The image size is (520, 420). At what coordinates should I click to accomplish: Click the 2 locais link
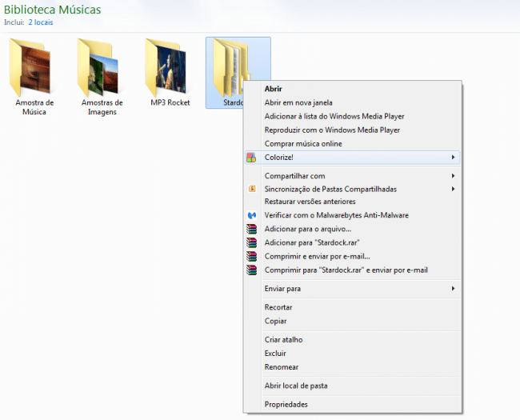click(x=42, y=23)
